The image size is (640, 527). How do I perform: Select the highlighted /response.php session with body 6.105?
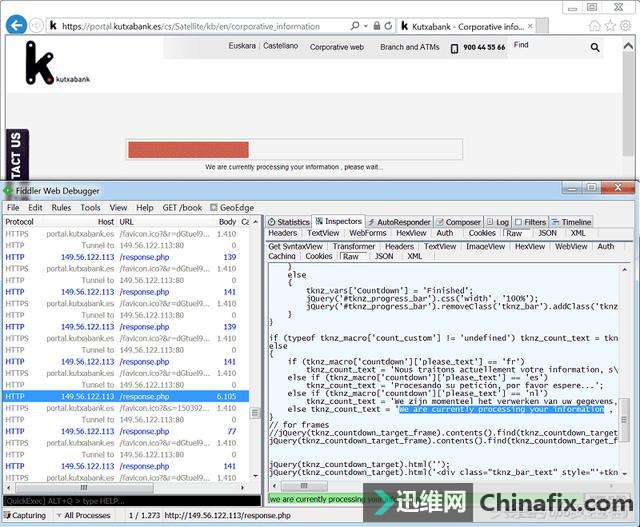pos(126,396)
